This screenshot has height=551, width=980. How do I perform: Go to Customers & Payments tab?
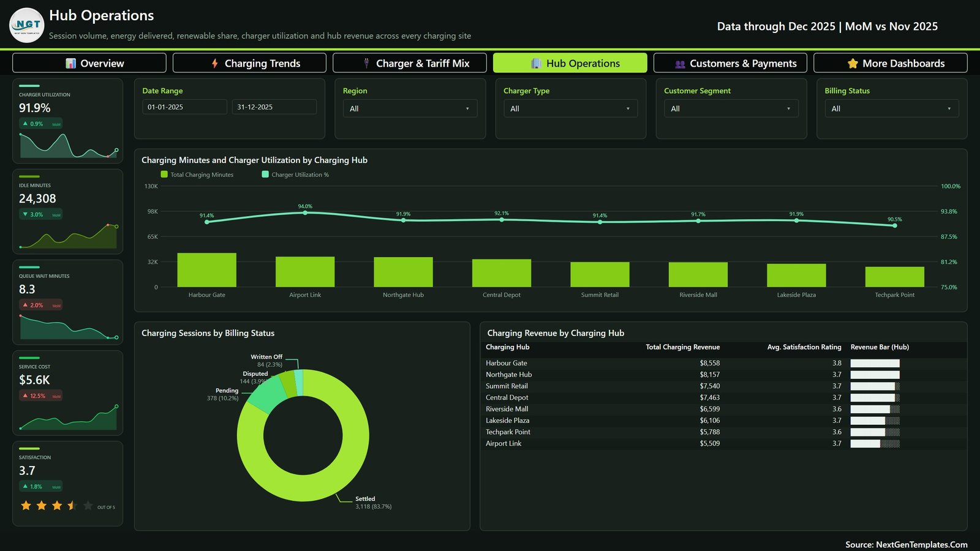[730, 63]
